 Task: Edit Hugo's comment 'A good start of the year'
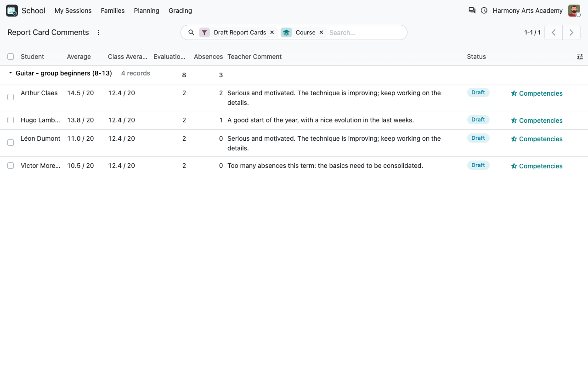[x=321, y=120]
